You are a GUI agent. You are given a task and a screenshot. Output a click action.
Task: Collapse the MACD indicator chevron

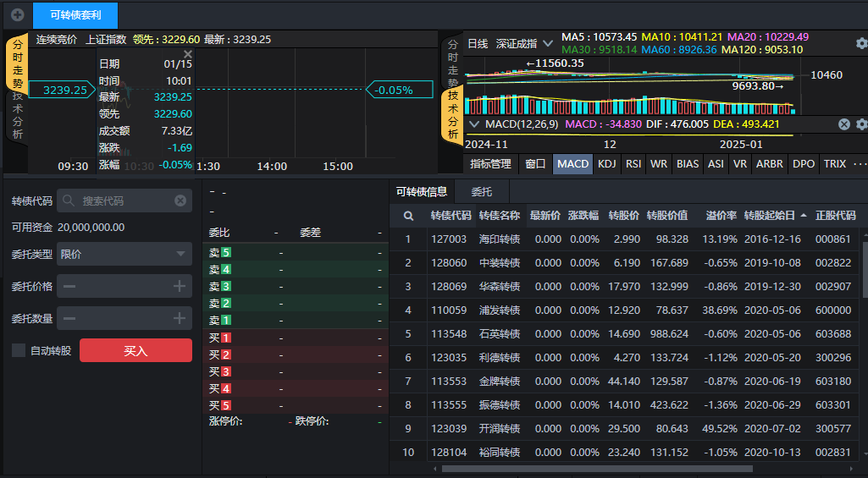point(474,124)
